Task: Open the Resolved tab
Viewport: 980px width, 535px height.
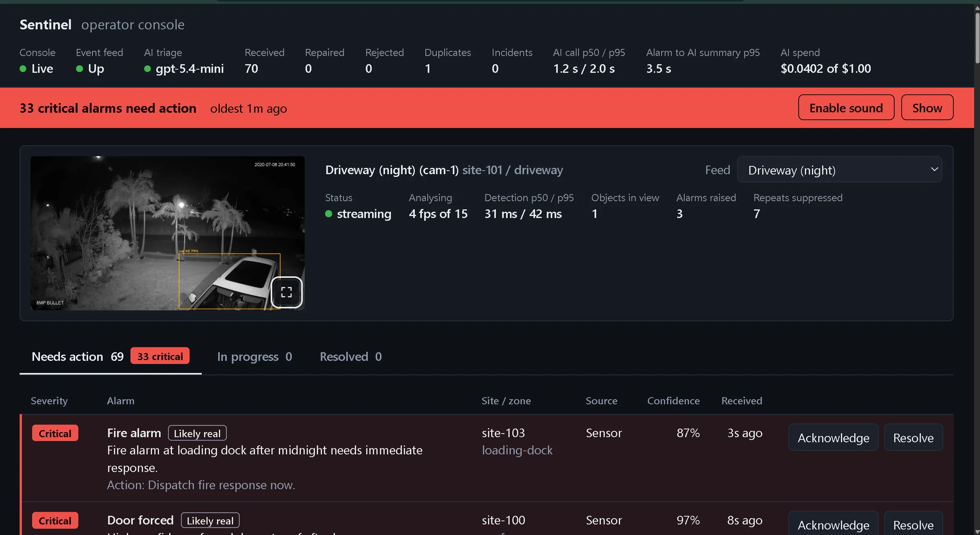Action: 351,357
